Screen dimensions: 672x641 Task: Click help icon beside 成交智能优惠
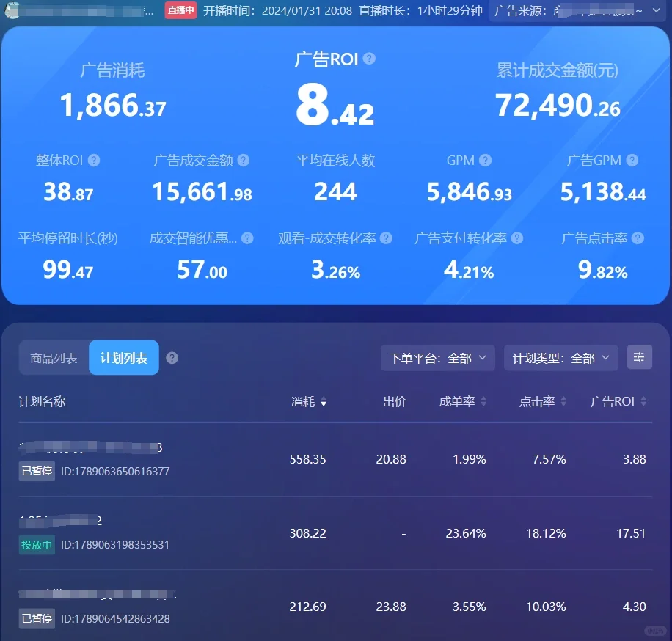(x=247, y=238)
